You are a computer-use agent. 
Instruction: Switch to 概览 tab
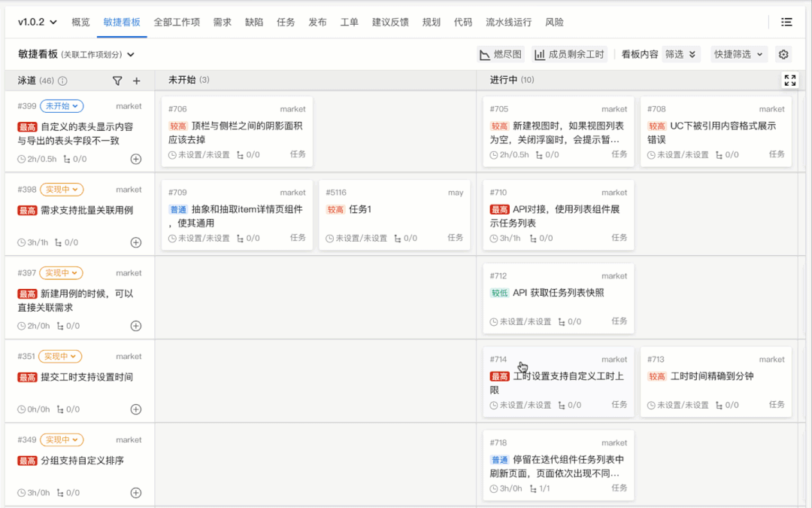pyautogui.click(x=80, y=22)
